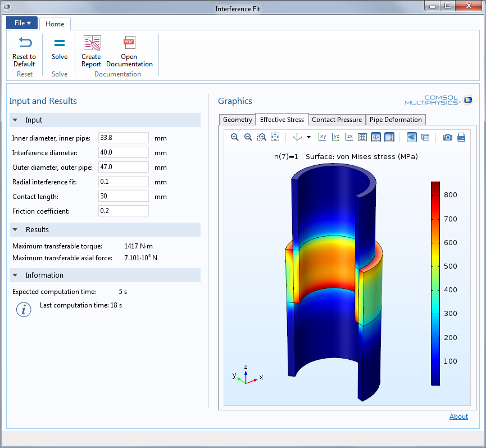
Task: Click the xyz coordinate axis triad
Action: click(247, 374)
